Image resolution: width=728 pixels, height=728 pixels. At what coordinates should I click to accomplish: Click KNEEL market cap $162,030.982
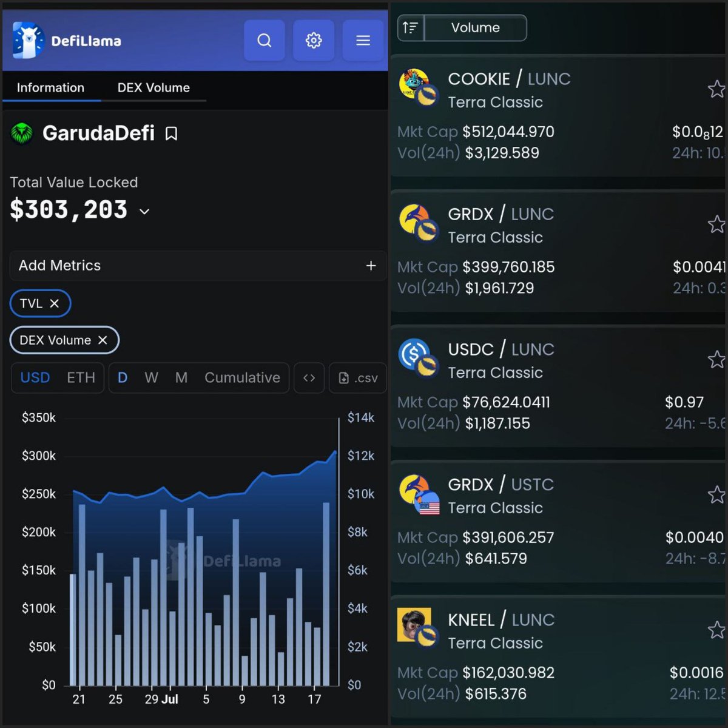pyautogui.click(x=508, y=673)
